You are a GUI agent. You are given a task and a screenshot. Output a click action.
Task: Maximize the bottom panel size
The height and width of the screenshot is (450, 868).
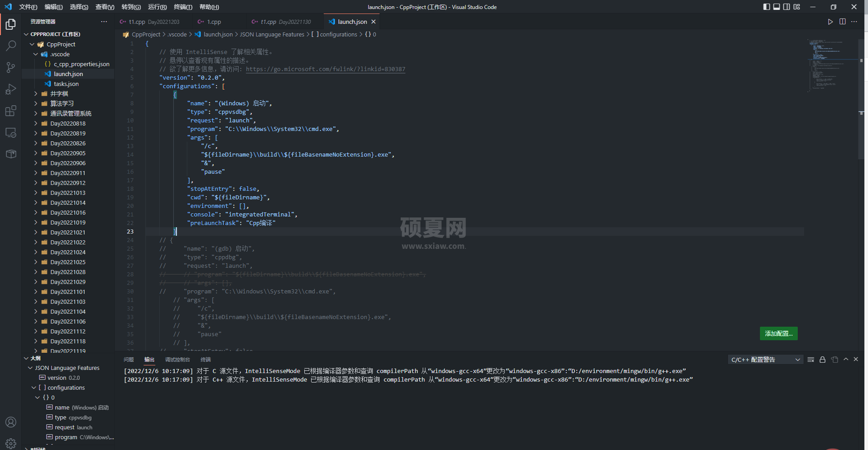pos(846,359)
